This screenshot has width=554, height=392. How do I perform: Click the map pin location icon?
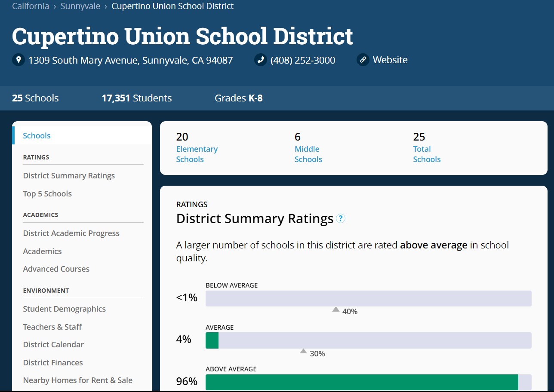pos(18,60)
